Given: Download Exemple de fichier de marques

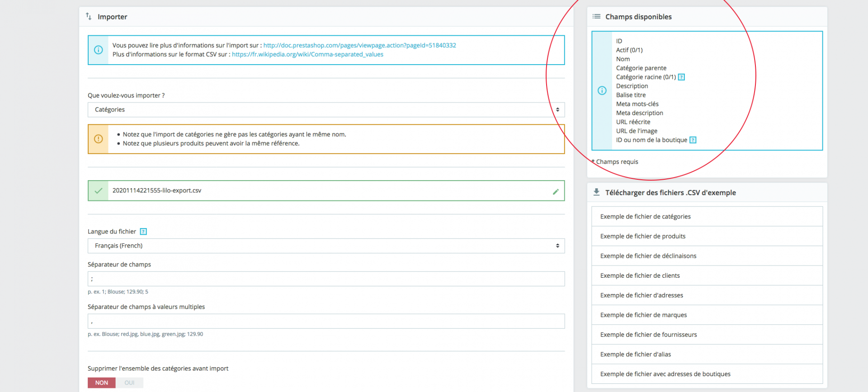Looking at the screenshot, I should pos(707,315).
